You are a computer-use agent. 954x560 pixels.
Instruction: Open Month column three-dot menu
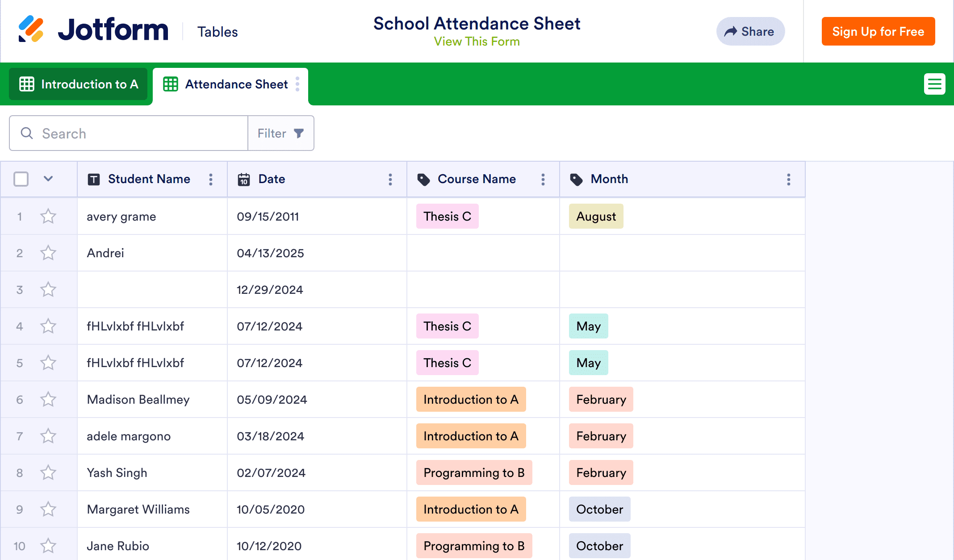click(x=789, y=180)
